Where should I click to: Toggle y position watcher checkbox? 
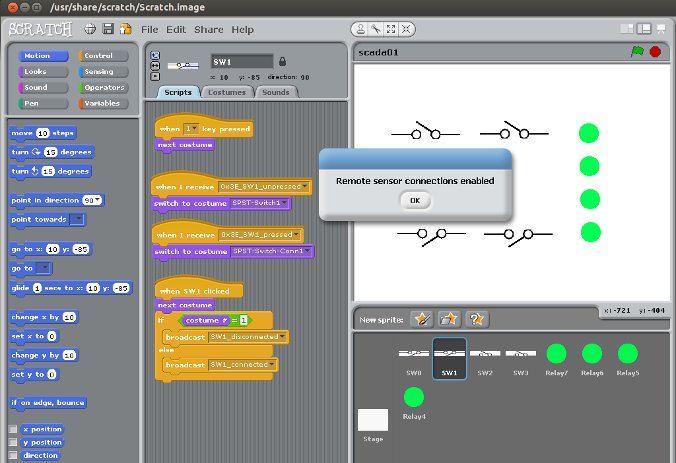[13, 442]
